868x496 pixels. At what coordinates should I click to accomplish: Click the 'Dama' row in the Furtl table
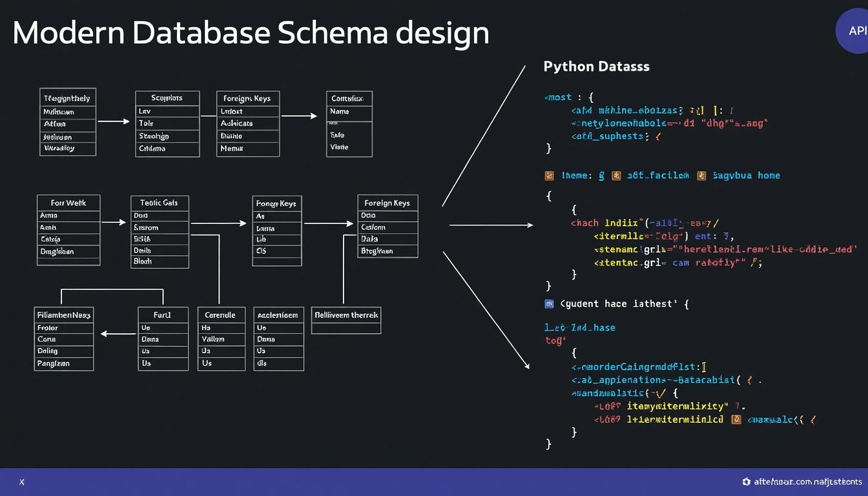163,340
